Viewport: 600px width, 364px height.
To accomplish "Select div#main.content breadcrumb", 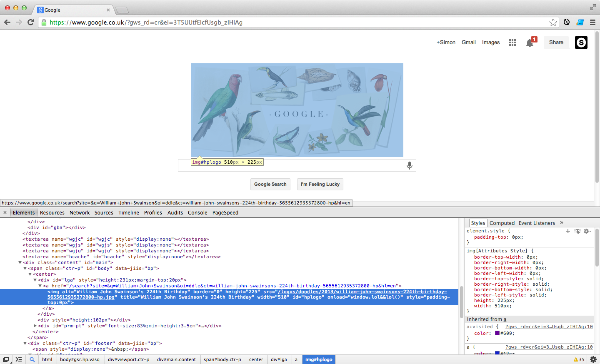I will pos(176,359).
